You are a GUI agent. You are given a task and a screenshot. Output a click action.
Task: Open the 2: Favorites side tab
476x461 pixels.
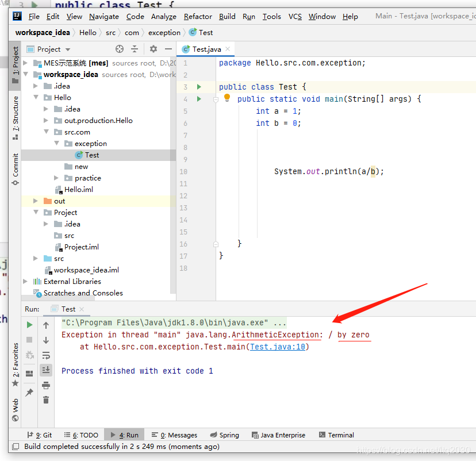point(15,364)
